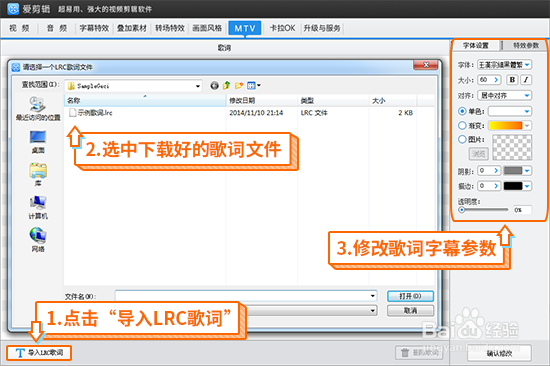Click the 删除歌词 (delete lyrics) button
This screenshot has width=550, height=366.
coord(420,353)
